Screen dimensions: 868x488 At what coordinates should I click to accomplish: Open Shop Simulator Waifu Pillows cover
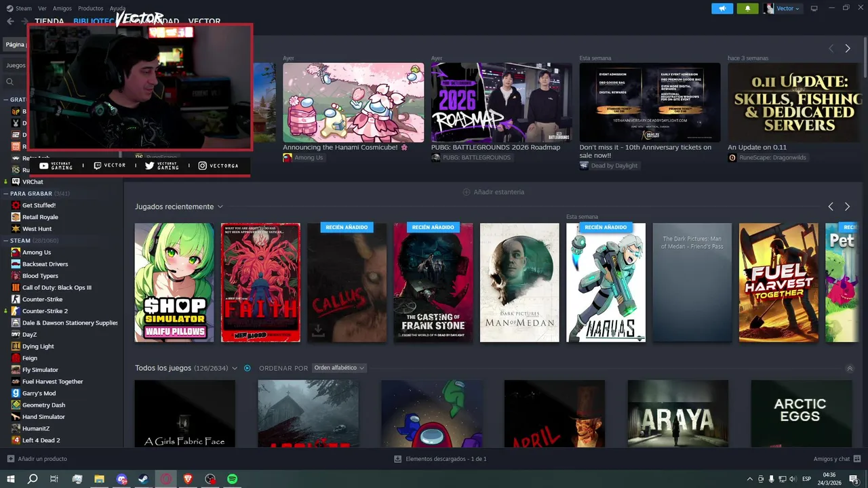point(174,283)
